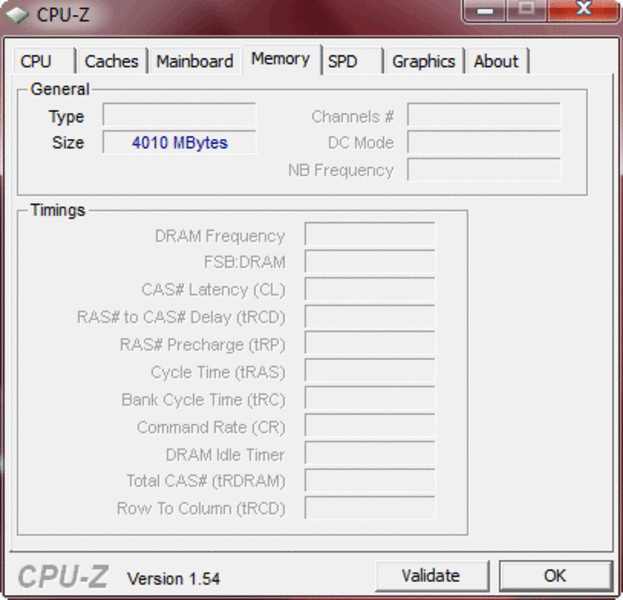623x600 pixels.
Task: Click the "General" group heading
Action: coord(60,89)
